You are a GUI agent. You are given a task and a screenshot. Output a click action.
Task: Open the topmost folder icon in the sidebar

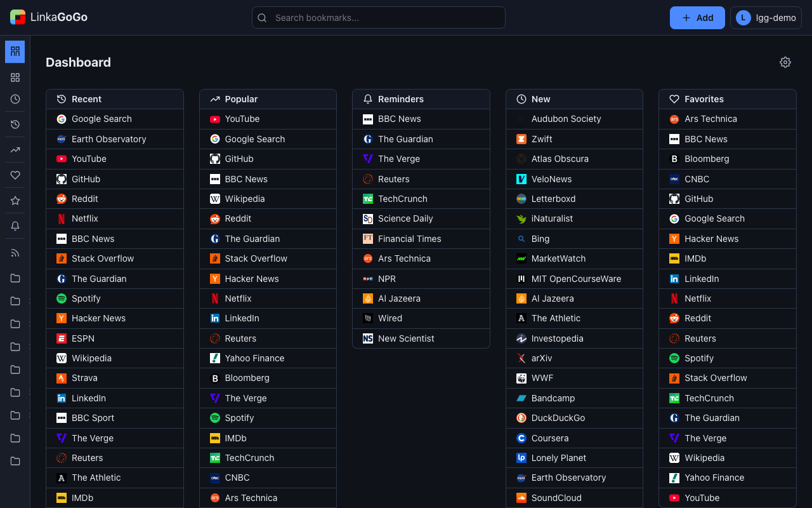click(x=15, y=277)
